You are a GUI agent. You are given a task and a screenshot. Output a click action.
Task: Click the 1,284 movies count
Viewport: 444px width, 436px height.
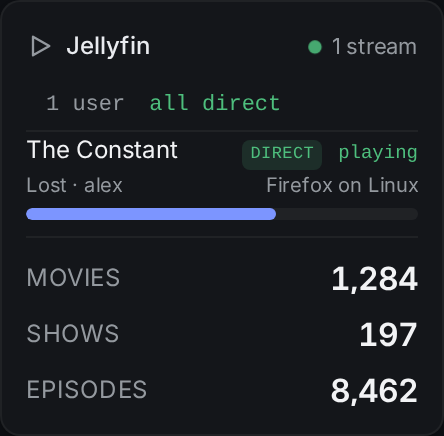(375, 279)
